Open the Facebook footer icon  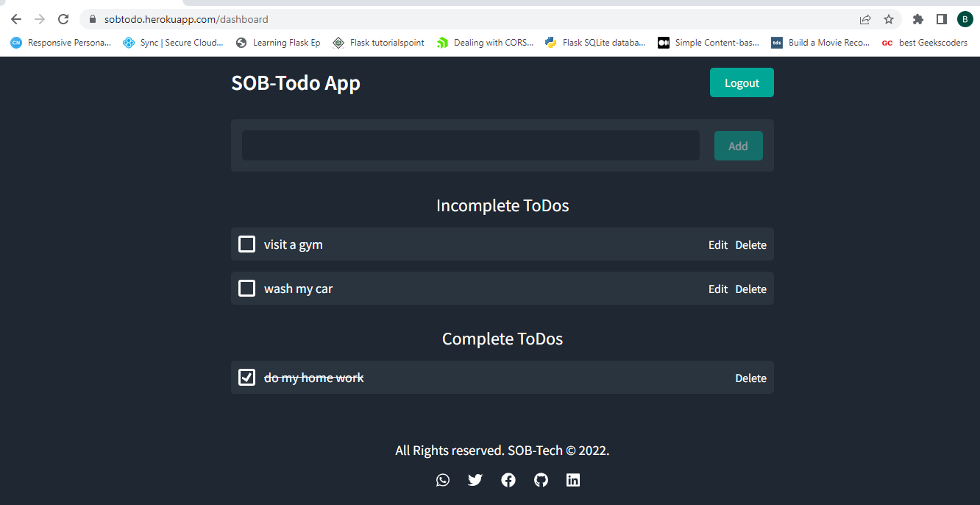point(508,480)
